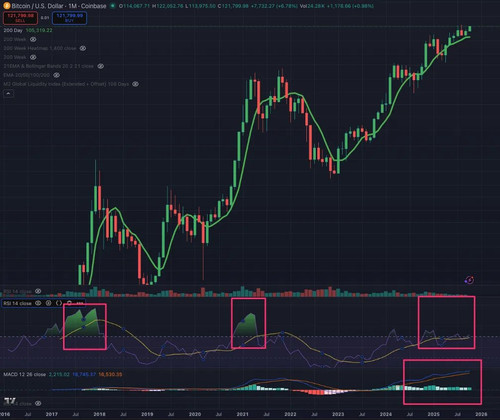Click the 2025 label on the time axis
Viewport: 500px width, 420px height.
click(433, 414)
